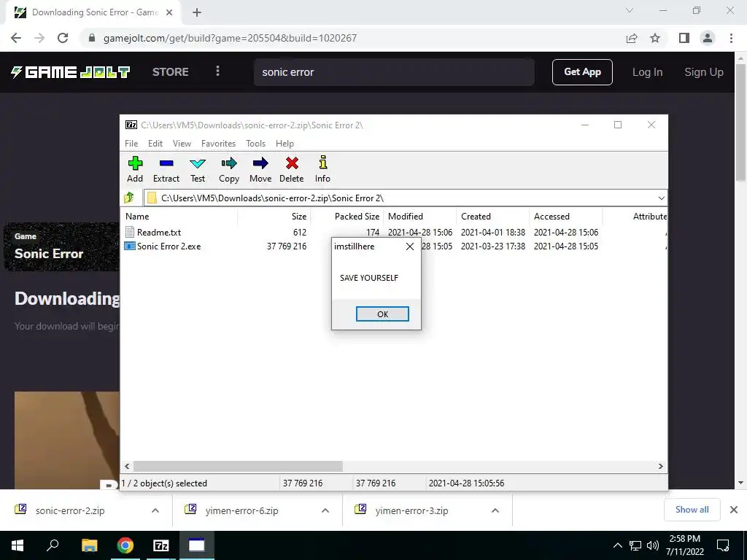Open a new Chrome tab
This screenshot has width=747, height=560.
pos(197,13)
